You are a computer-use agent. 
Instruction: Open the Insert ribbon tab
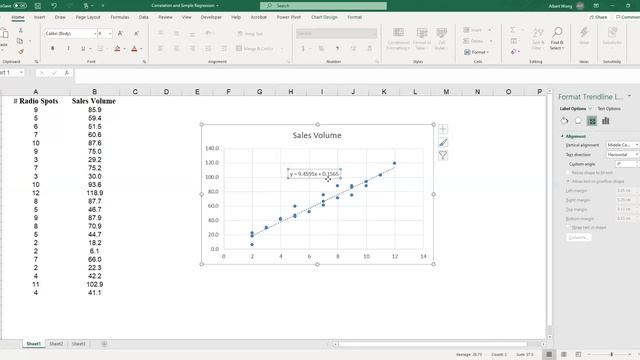40,17
